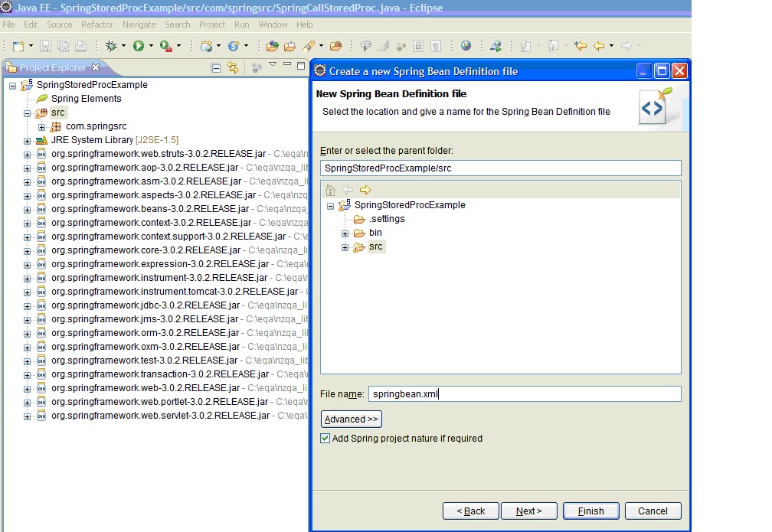Select org.springframework.web.servlet-3.0.2.RELEASE.jar
This screenshot has width=772, height=532.
[161, 416]
